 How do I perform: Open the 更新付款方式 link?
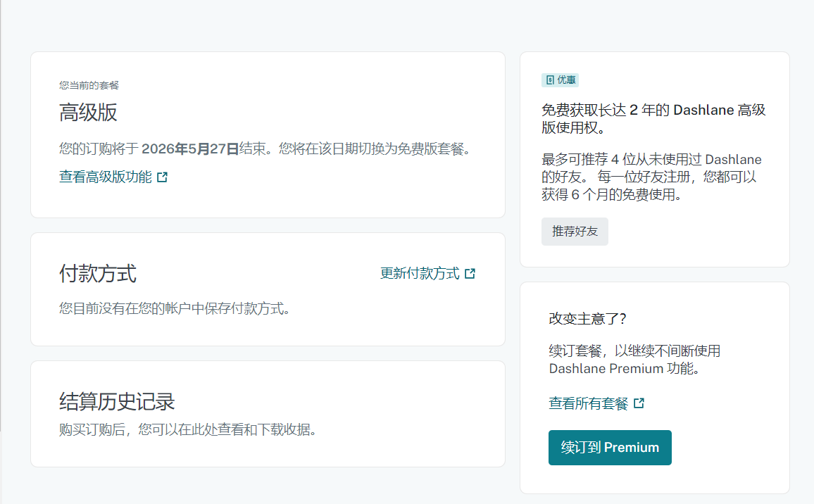click(x=420, y=274)
